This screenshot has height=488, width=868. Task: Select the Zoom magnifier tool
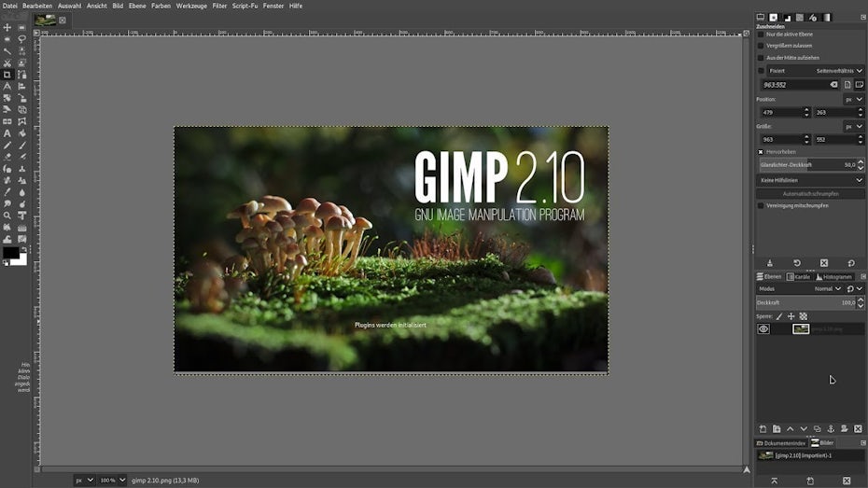click(7, 216)
